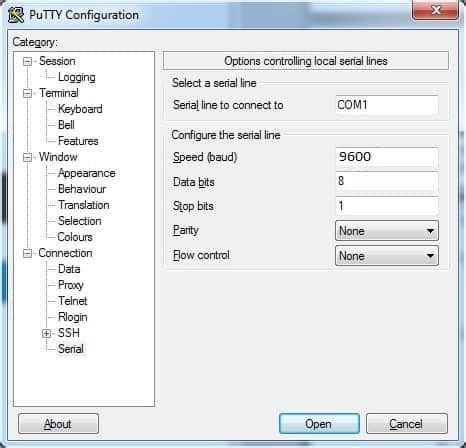Click the 'Serial line to connect to' label
Viewport: 466px width, 448px height.
[228, 105]
